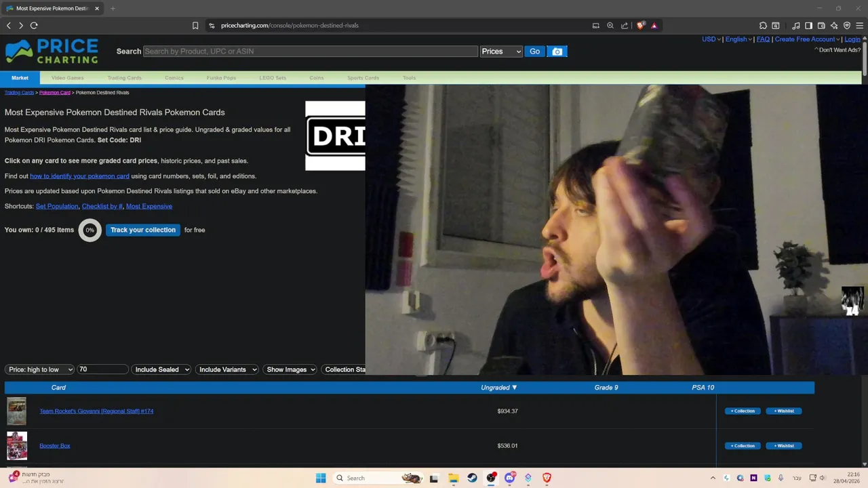Open the Include Sealed filter dropdown
Image resolution: width=868 pixels, height=488 pixels.
(161, 369)
